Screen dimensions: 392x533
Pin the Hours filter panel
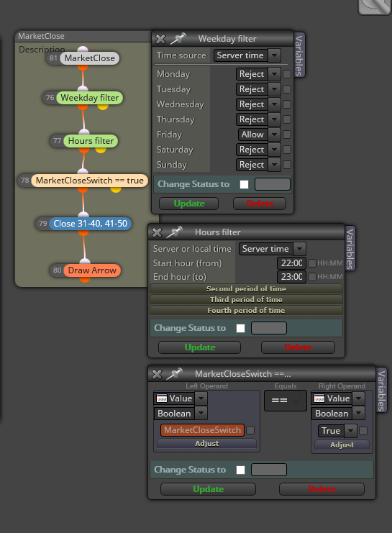pyautogui.click(x=175, y=232)
